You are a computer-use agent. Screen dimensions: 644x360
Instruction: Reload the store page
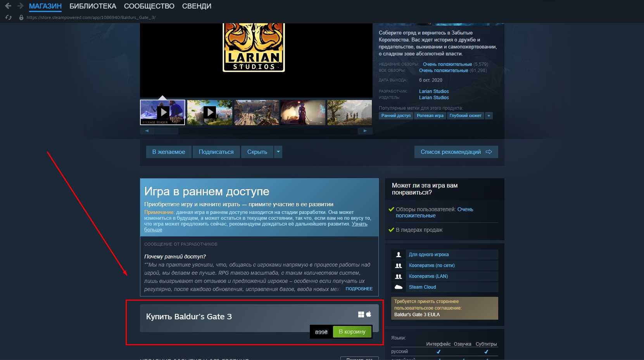pos(9,17)
